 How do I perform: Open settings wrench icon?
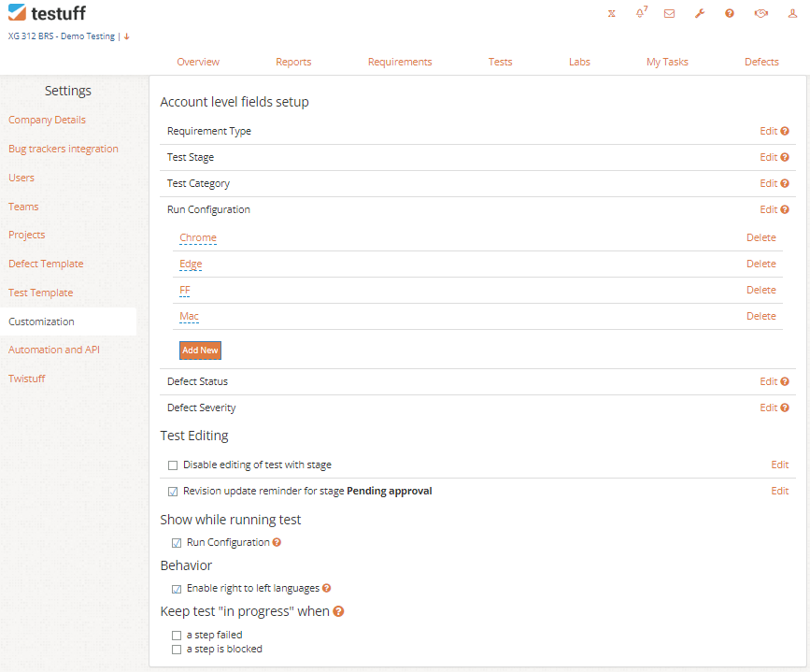[x=700, y=13]
